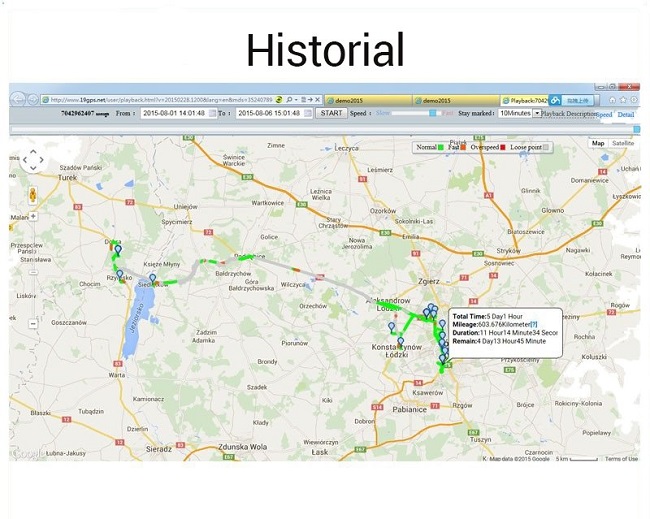Select the Playback browser tab

pos(525,100)
